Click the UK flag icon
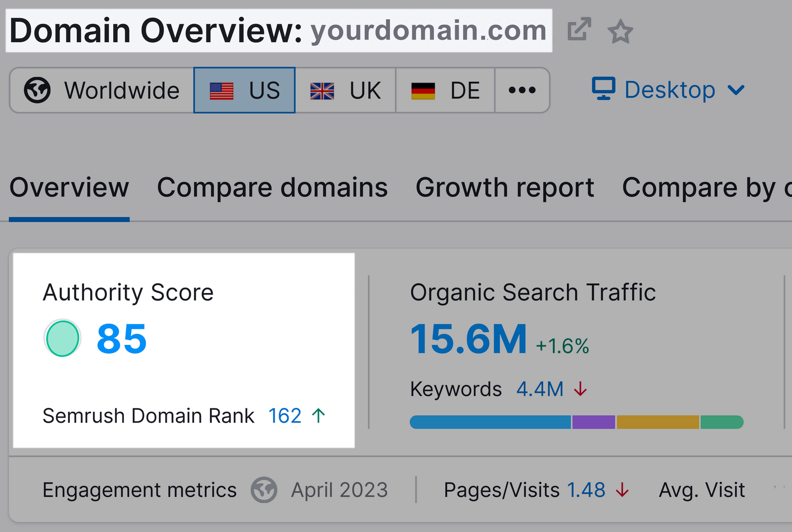The image size is (792, 532). click(x=322, y=90)
